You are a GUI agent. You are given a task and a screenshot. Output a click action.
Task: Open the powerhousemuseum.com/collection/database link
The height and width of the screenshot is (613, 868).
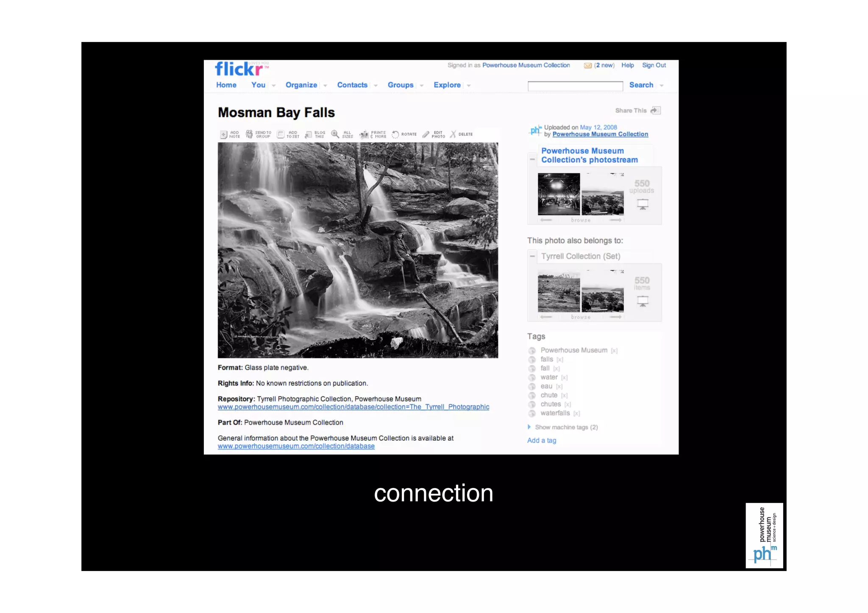point(296,446)
